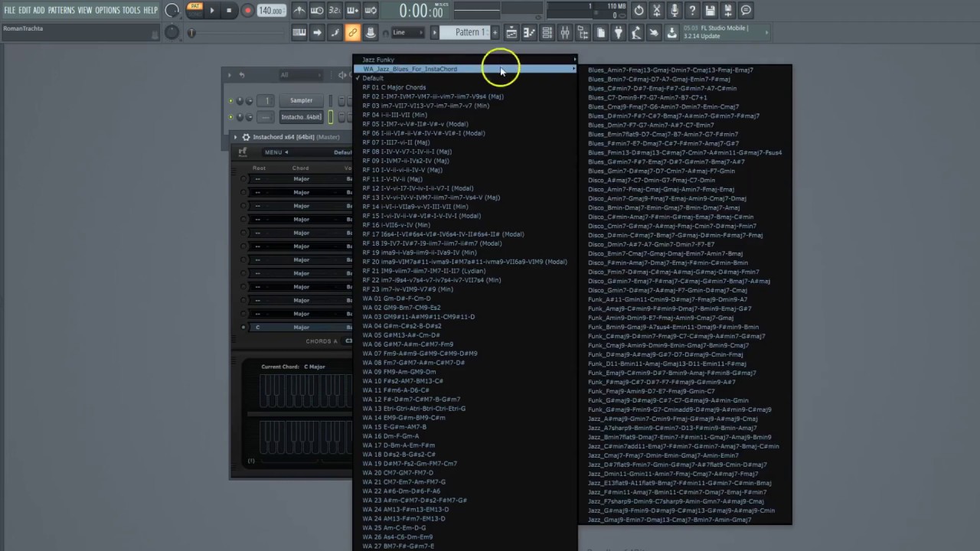Open the TOOLS menu

point(132,10)
